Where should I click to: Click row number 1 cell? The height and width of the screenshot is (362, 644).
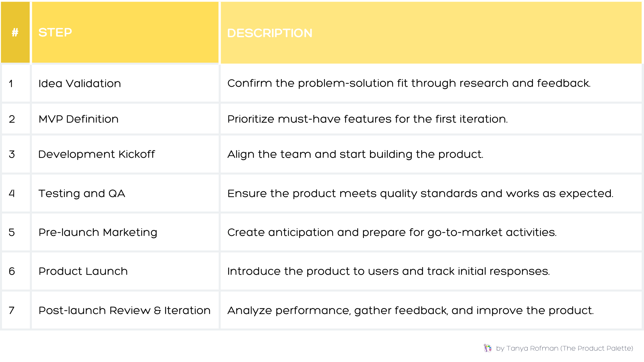(11, 83)
